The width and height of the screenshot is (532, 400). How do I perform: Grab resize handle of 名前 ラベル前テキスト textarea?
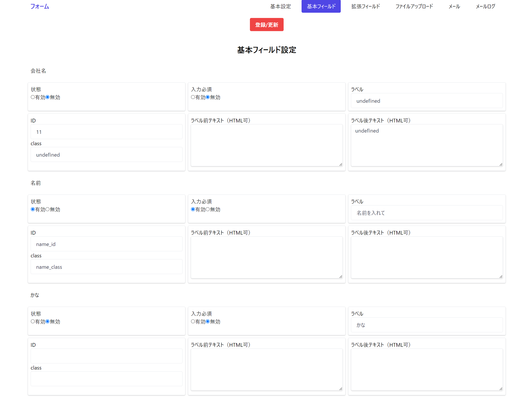341,276
